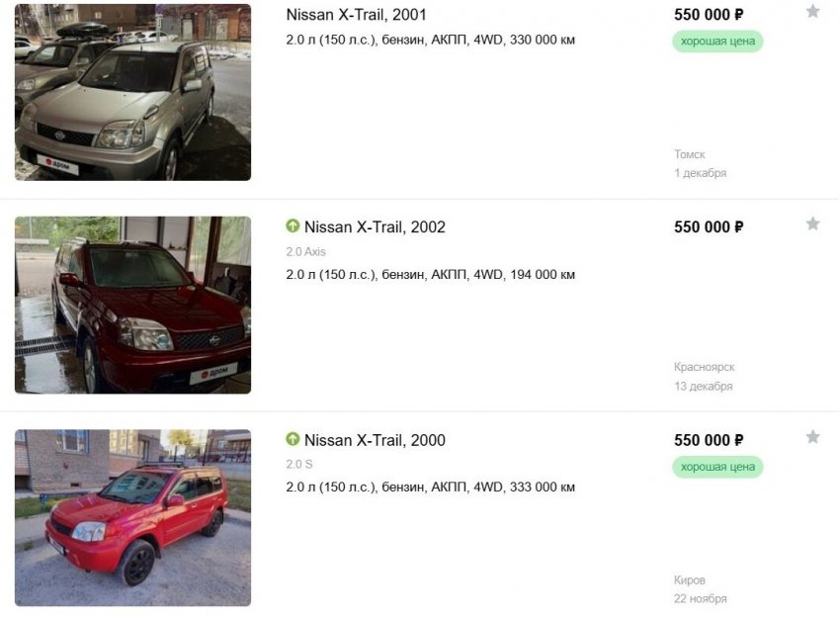This screenshot has width=840, height=625.
Task: Star the 2002 Nissan X-Trail listing
Action: [x=812, y=223]
